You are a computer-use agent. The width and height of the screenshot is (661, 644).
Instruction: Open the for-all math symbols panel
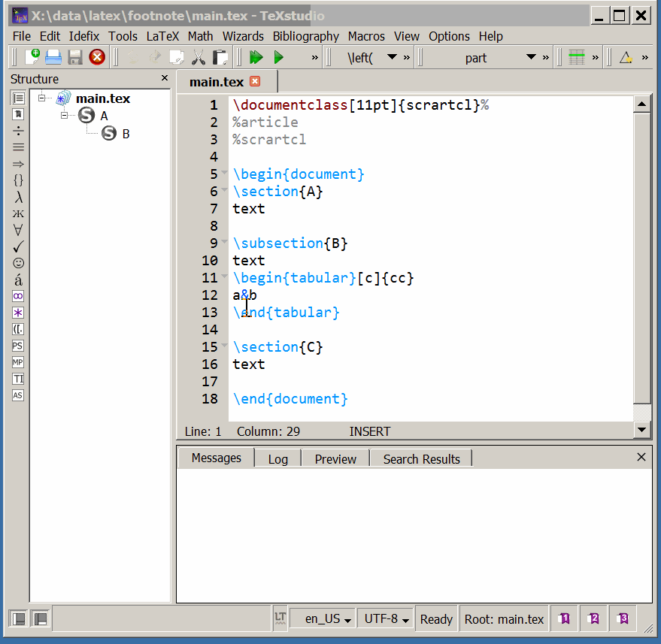pos(18,230)
